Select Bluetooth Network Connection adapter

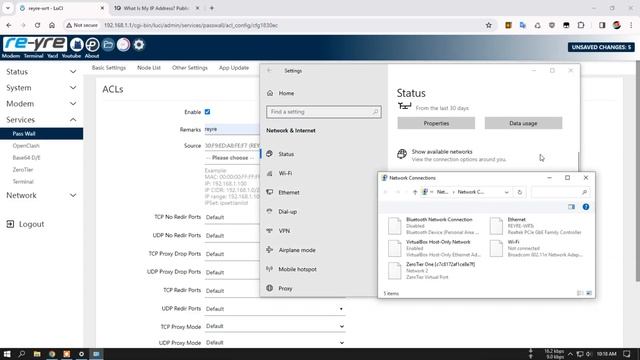click(433, 226)
